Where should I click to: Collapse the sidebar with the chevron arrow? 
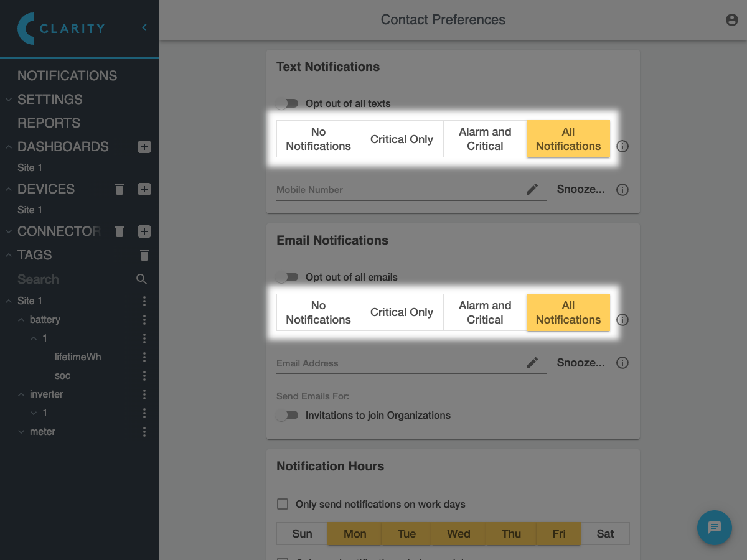point(144,27)
